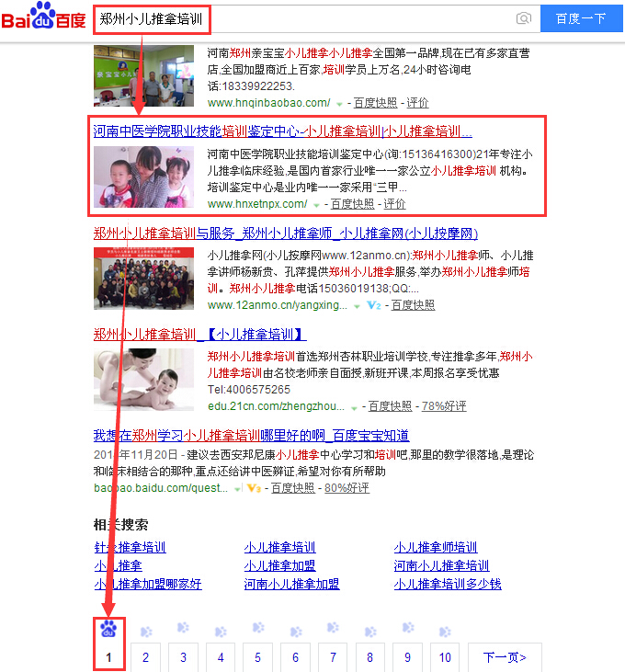This screenshot has height=672, width=625.
Task: Go to results page 6
Action: point(296,657)
